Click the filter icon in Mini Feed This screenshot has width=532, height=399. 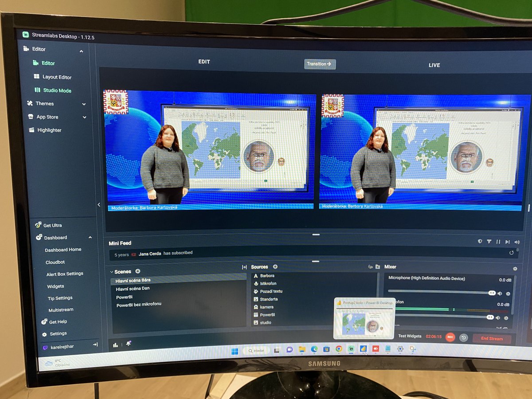pos(489,242)
